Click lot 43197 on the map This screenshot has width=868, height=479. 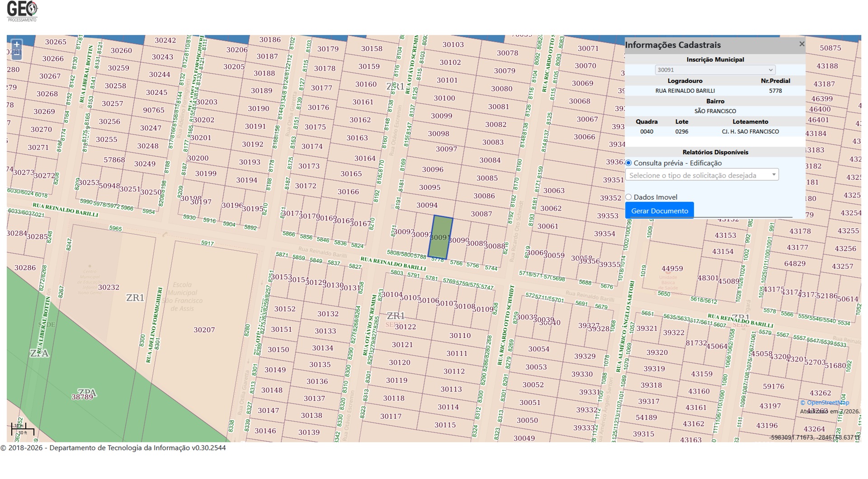pyautogui.click(x=770, y=406)
